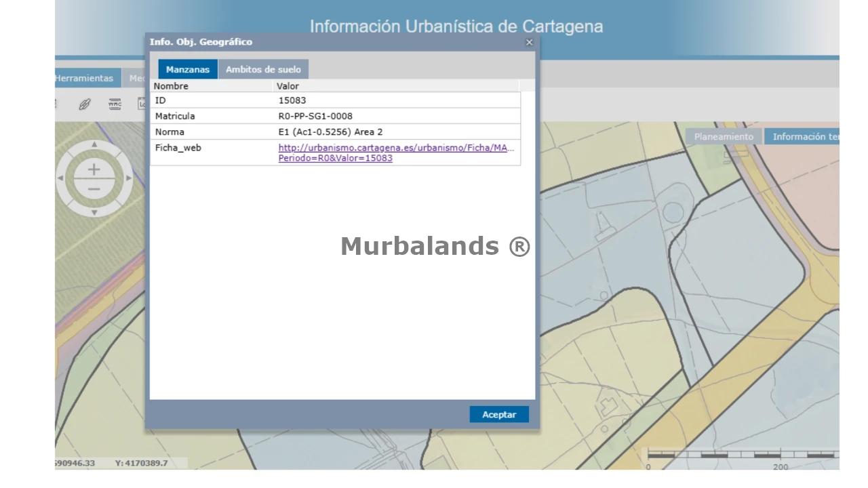Click the Valor column header
The height and width of the screenshot is (488, 868).
click(288, 86)
